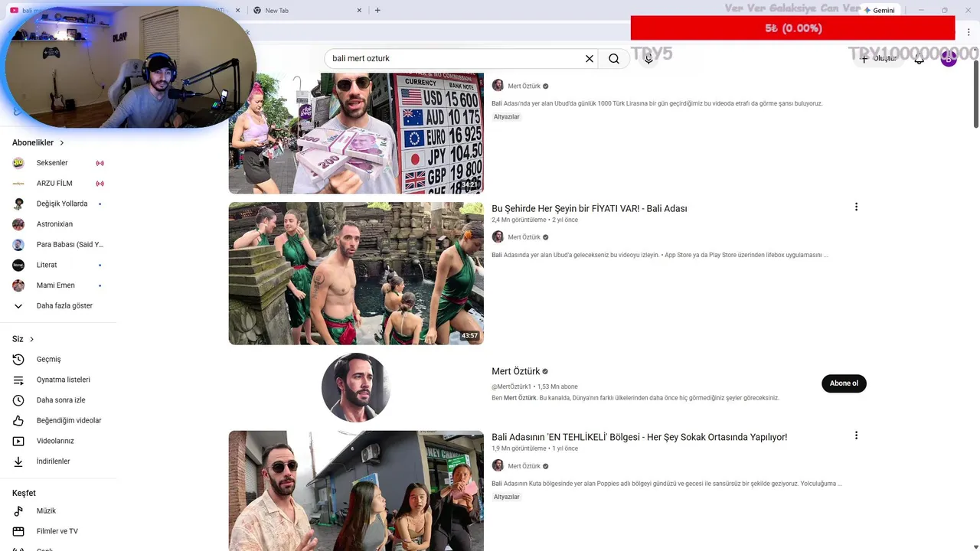Screen dimensions: 980x551
Task: Open the Mert Öztürk channel card title
Action: click(x=516, y=371)
